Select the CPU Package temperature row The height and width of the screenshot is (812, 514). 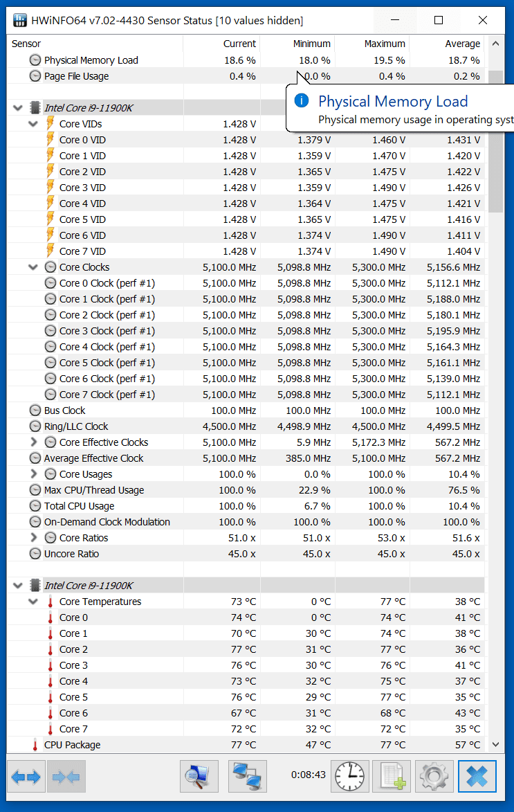coord(72,745)
